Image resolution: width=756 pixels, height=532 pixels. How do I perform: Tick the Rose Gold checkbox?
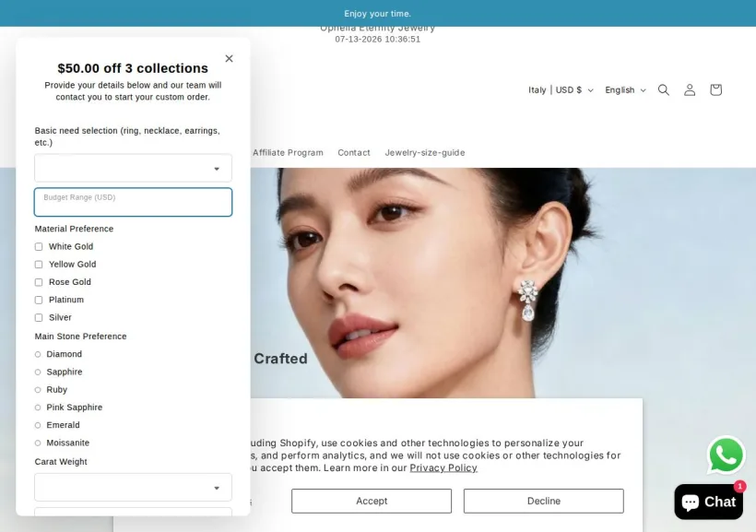click(x=39, y=282)
